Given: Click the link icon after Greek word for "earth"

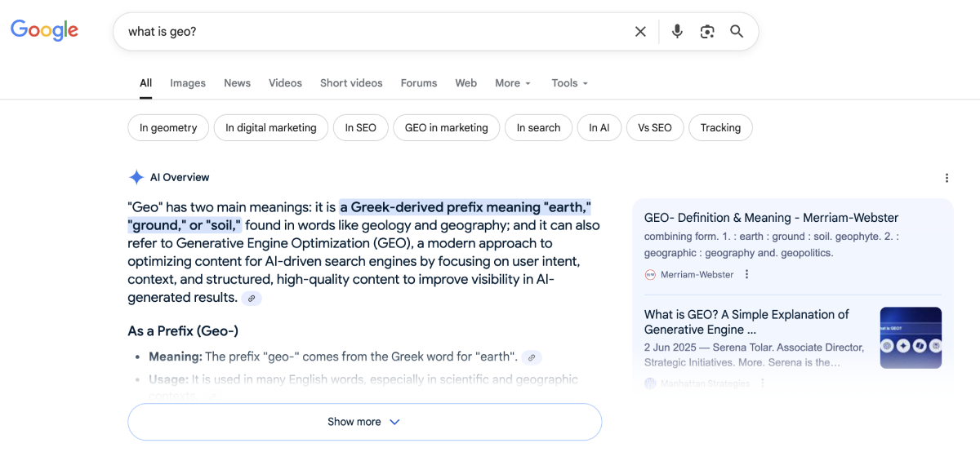Looking at the screenshot, I should pyautogui.click(x=532, y=357).
